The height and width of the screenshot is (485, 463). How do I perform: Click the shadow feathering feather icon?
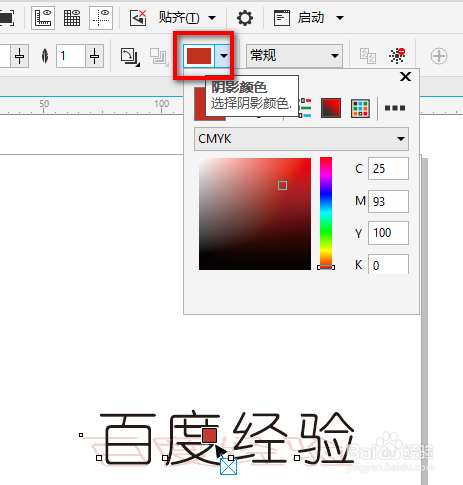pyautogui.click(x=45, y=56)
